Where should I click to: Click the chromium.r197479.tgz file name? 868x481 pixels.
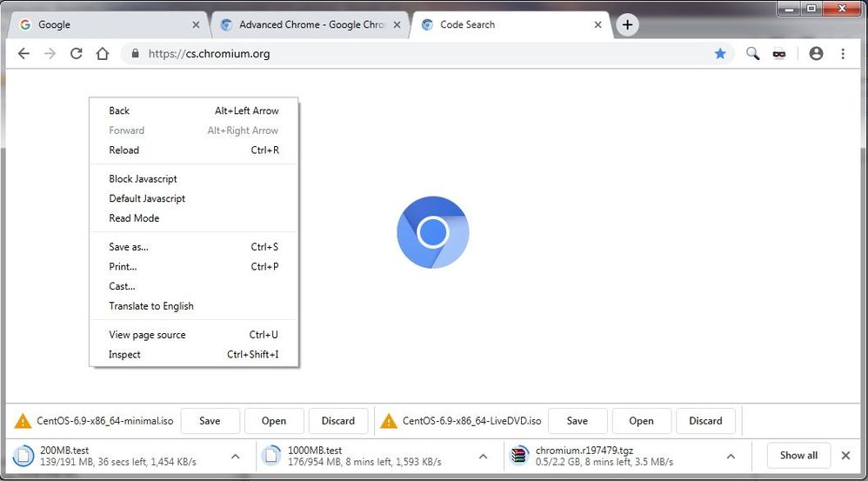[x=584, y=451]
